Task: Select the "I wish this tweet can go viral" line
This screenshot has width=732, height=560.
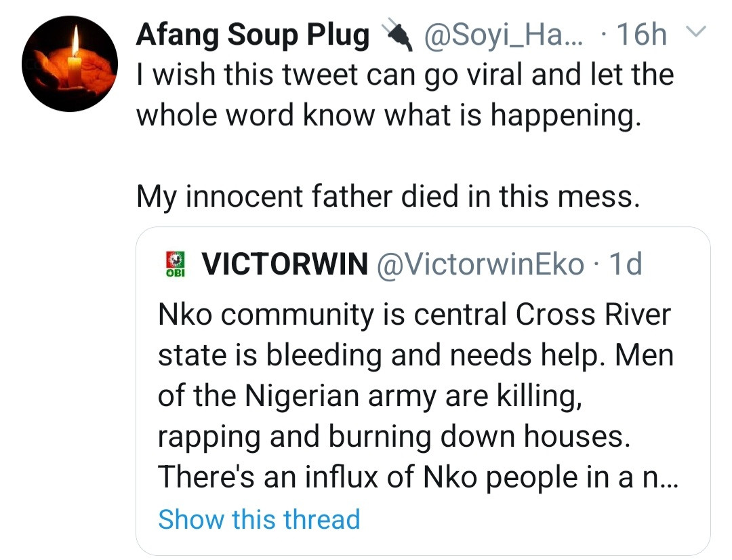Action: point(405,75)
